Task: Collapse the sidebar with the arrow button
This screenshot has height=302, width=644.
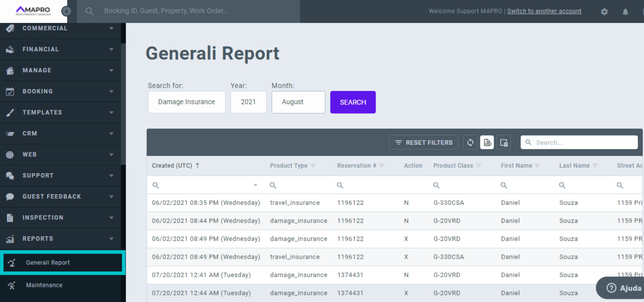Action: coord(66,11)
